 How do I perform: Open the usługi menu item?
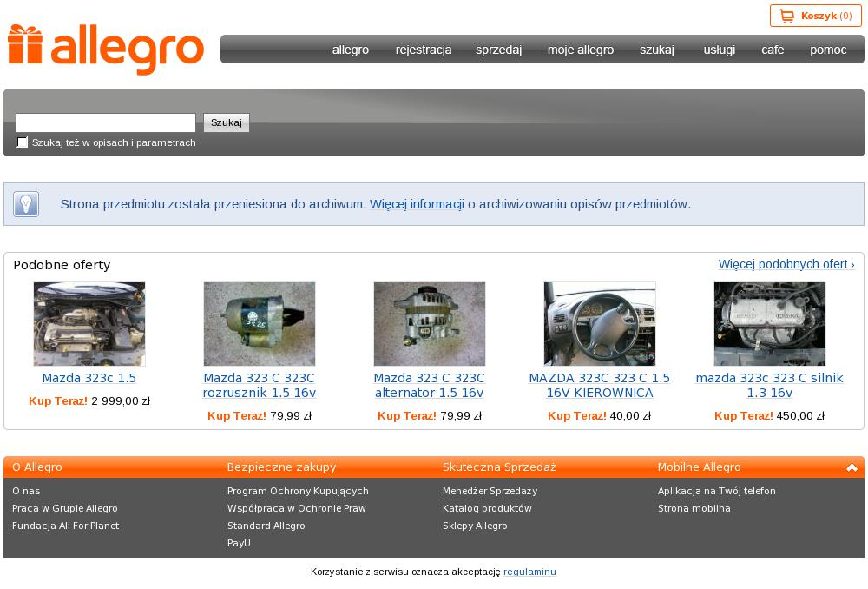(x=719, y=50)
